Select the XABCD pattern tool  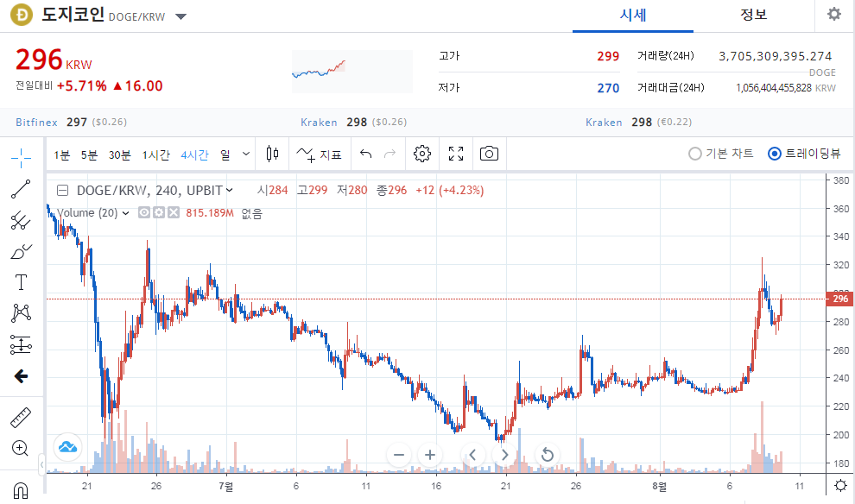tap(21, 313)
